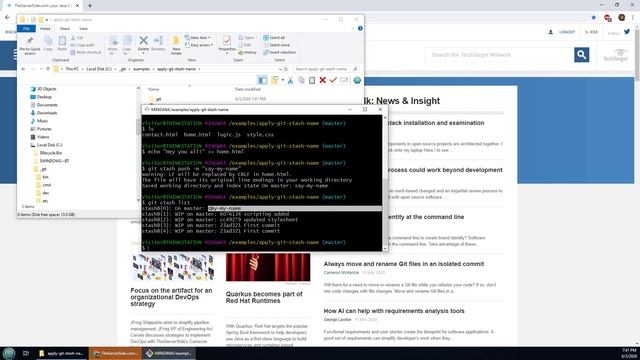640x360 pixels.
Task: Click the terminal window vertical scrollbar
Action: tap(385, 183)
